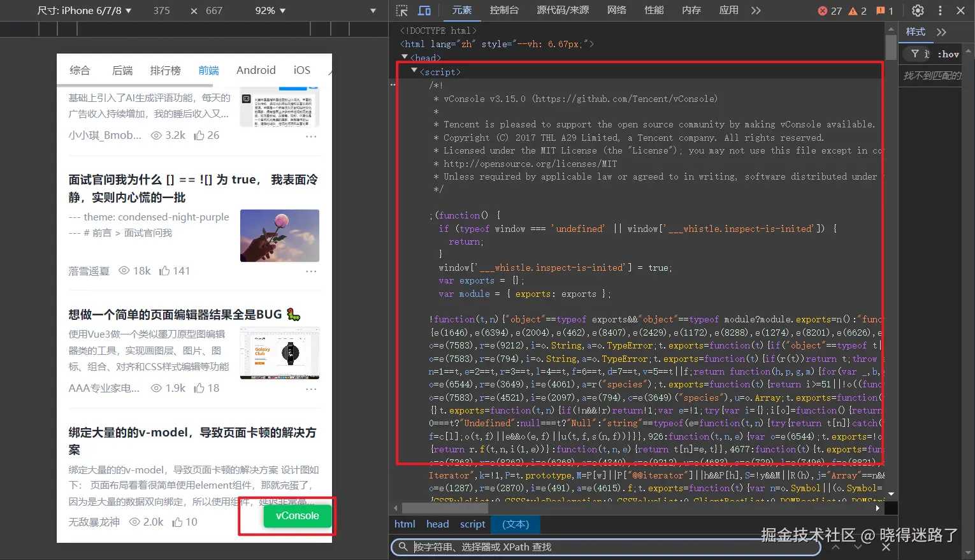Open the DevTools three-dot customize menu

pyautogui.click(x=940, y=10)
